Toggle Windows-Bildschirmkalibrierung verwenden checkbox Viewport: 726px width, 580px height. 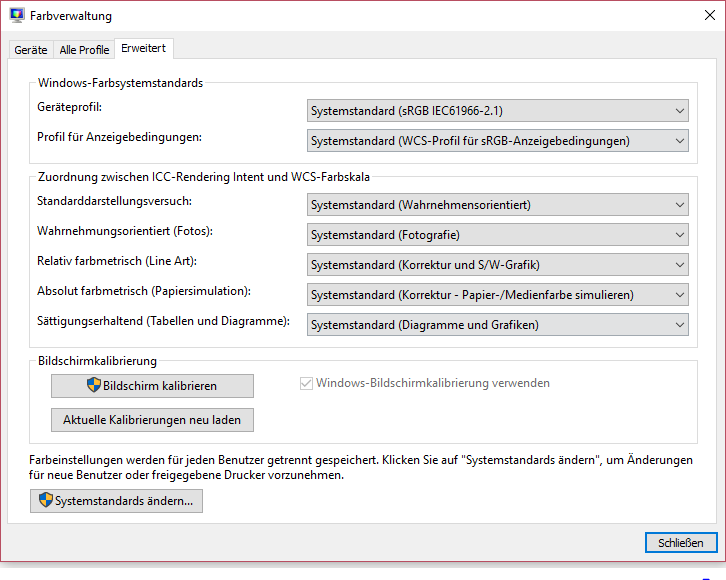[306, 383]
